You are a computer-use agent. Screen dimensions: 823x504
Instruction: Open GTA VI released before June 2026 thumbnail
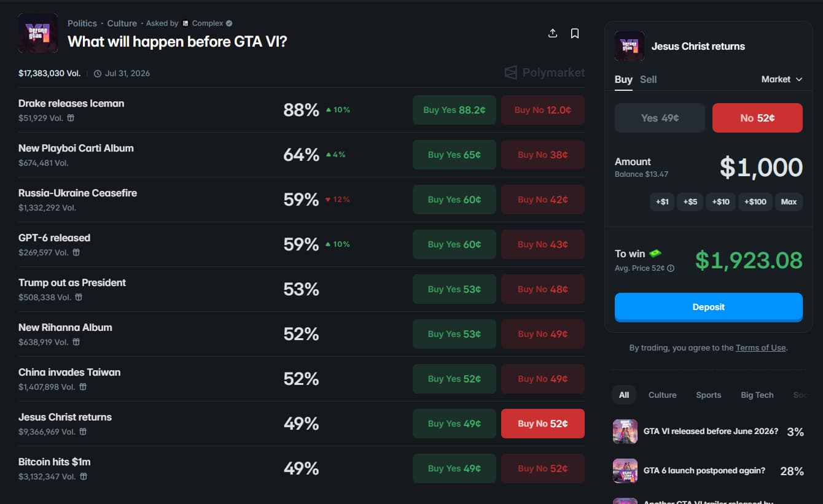pyautogui.click(x=625, y=432)
